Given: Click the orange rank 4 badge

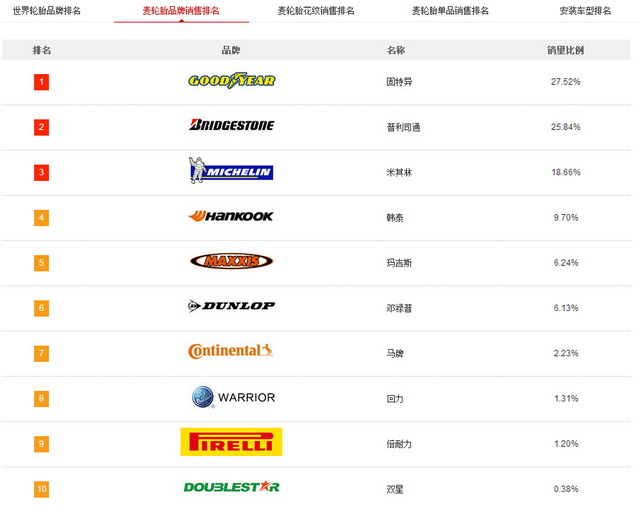Looking at the screenshot, I should point(41,218).
